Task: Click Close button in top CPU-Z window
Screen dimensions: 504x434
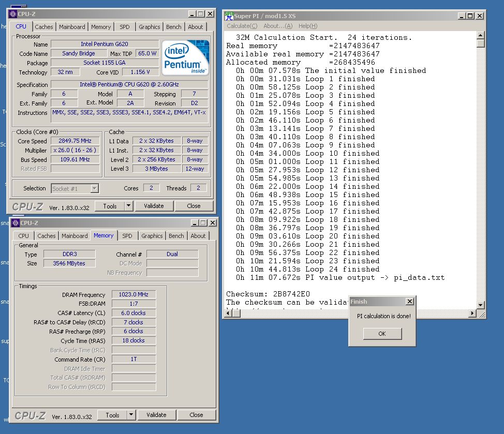Action: (194, 205)
